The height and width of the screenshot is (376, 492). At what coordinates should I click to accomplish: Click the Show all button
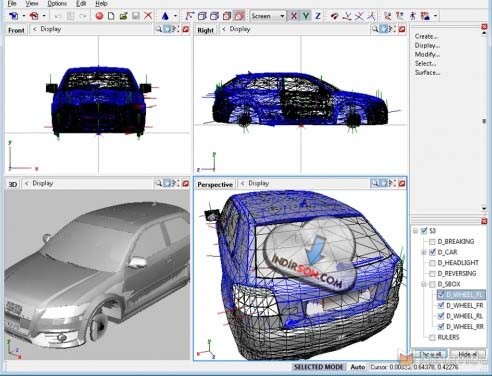(x=430, y=354)
